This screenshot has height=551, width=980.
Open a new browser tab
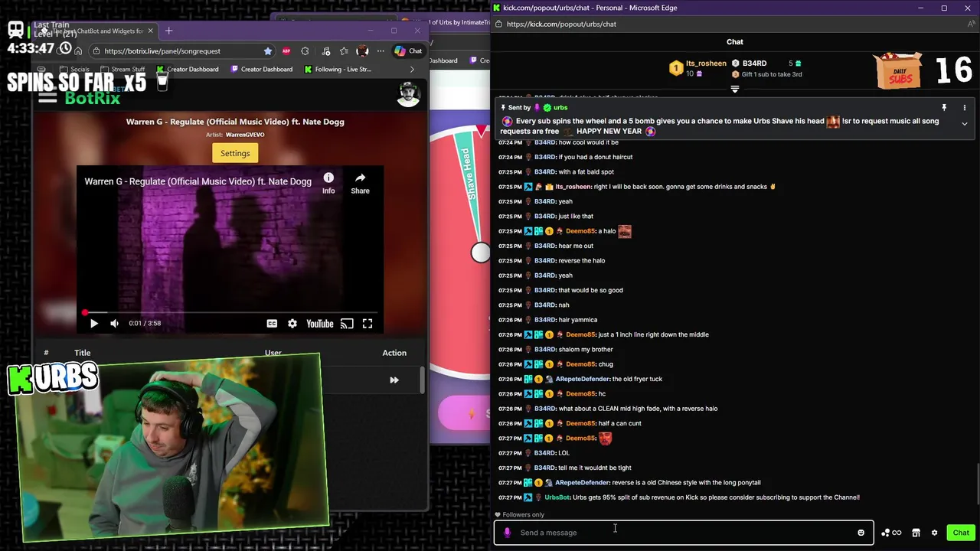(168, 31)
